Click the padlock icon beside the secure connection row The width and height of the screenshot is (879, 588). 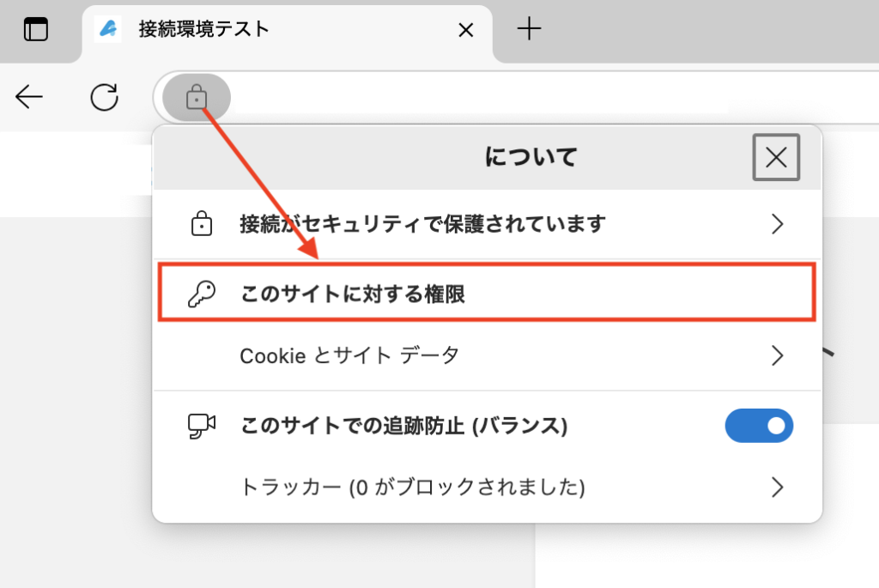coord(201,225)
